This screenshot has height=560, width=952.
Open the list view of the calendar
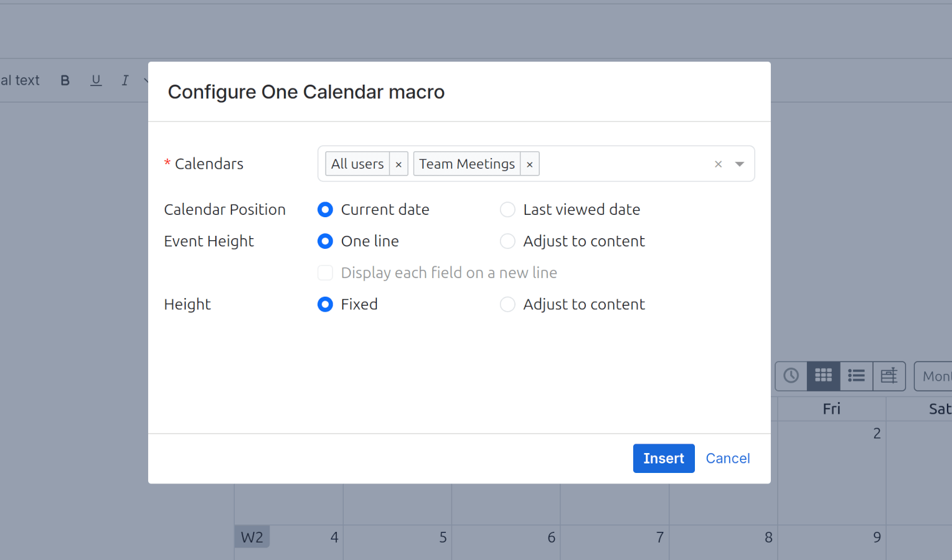click(x=856, y=376)
